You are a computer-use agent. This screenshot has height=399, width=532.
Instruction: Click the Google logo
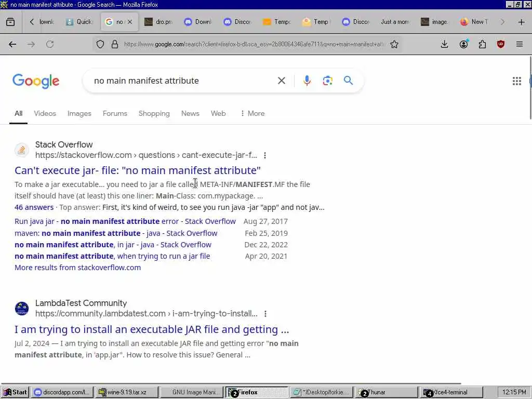(36, 81)
